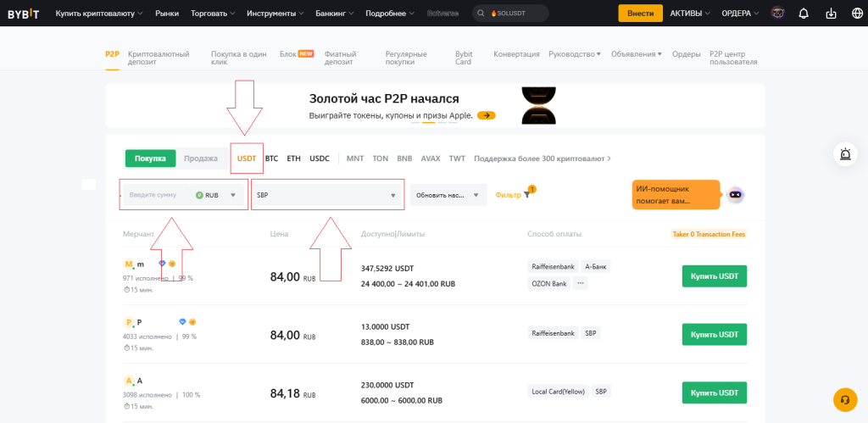The height and width of the screenshot is (423, 868).
Task: Click the alarm alert icon on right edge
Action: 845,154
